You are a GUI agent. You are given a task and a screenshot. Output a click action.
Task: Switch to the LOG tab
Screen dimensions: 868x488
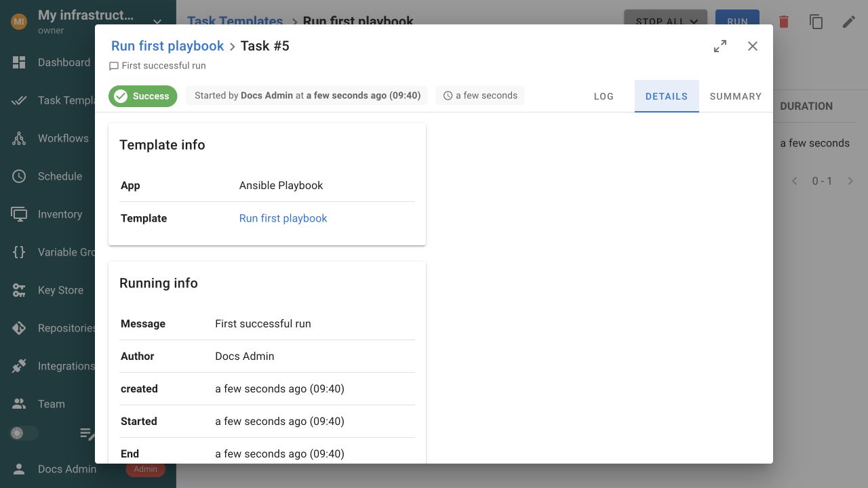604,96
